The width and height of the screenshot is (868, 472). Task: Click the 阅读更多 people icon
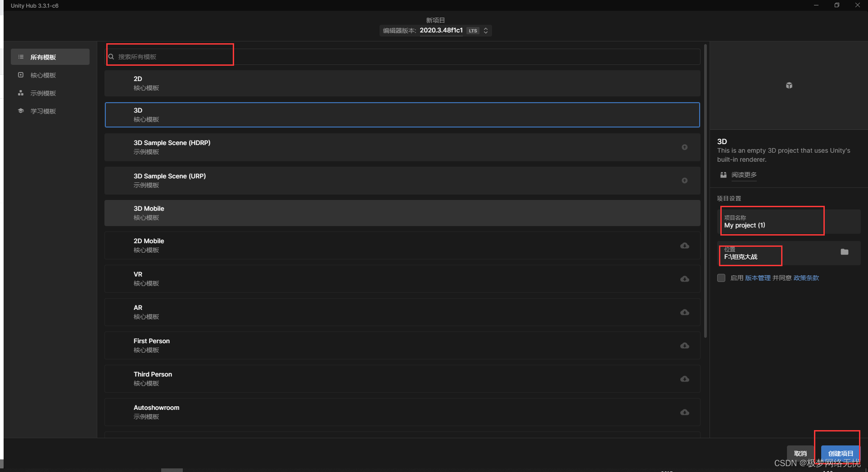click(x=723, y=175)
